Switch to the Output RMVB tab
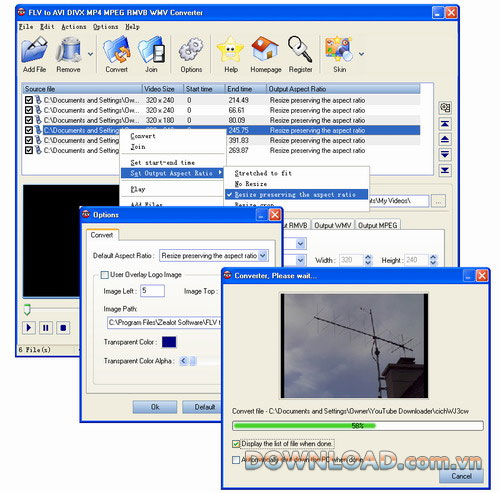Viewport: 500px width, 493px height. (x=297, y=225)
